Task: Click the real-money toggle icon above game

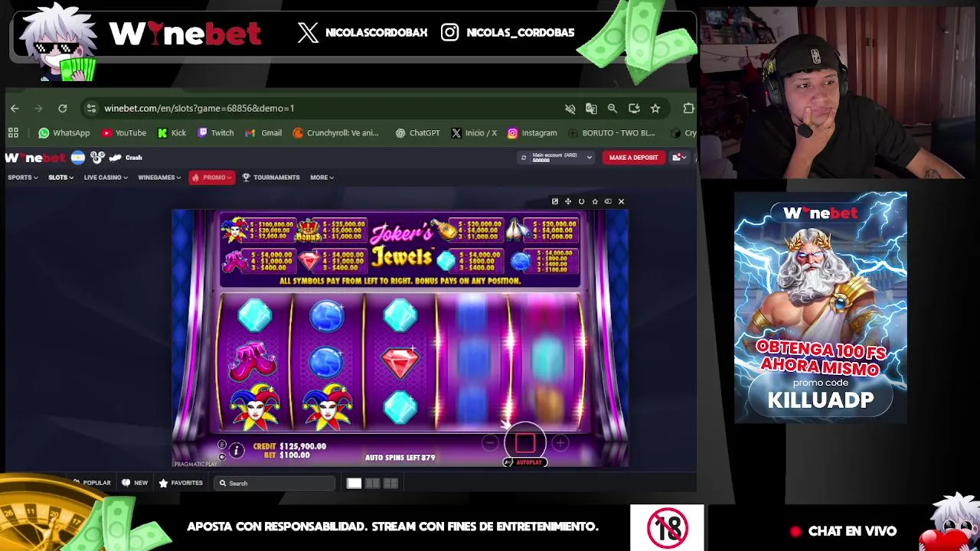Action: 608,202
